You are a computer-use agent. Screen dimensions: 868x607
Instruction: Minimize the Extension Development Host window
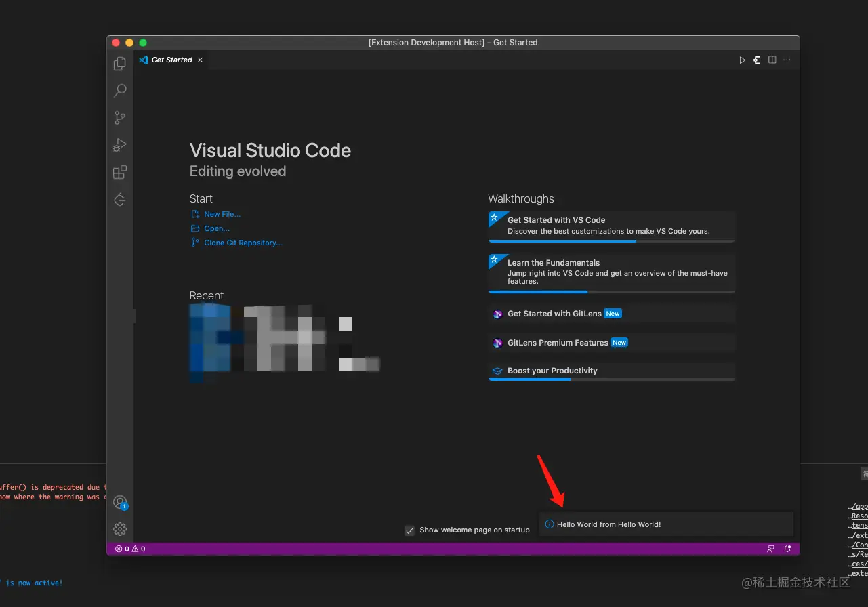tap(129, 43)
